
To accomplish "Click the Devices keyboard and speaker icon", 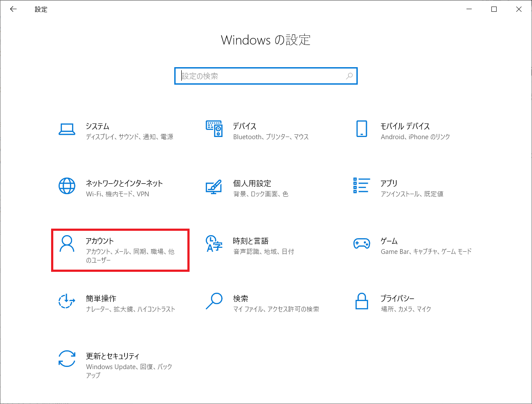I will (x=214, y=129).
